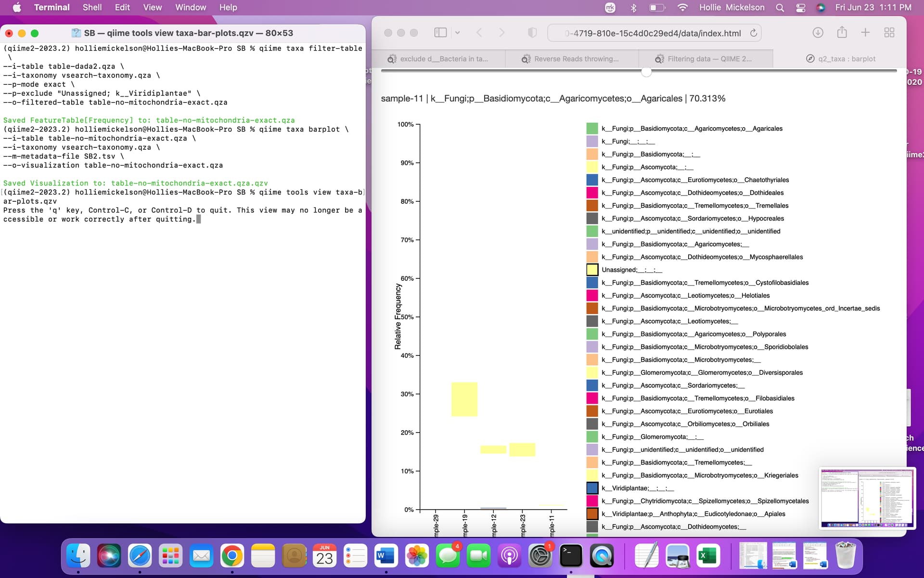Open the Shell menu
Image resolution: width=924 pixels, height=578 pixels.
(x=92, y=8)
